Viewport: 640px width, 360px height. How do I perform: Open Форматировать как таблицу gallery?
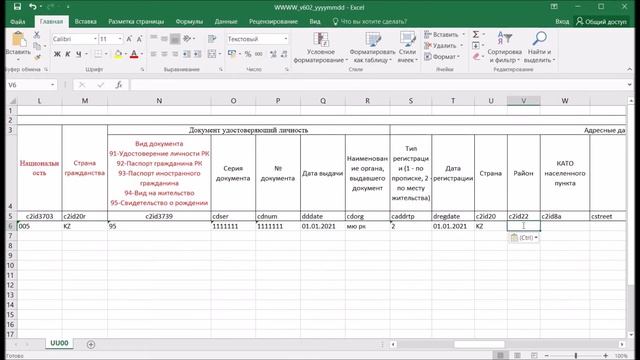[372, 47]
